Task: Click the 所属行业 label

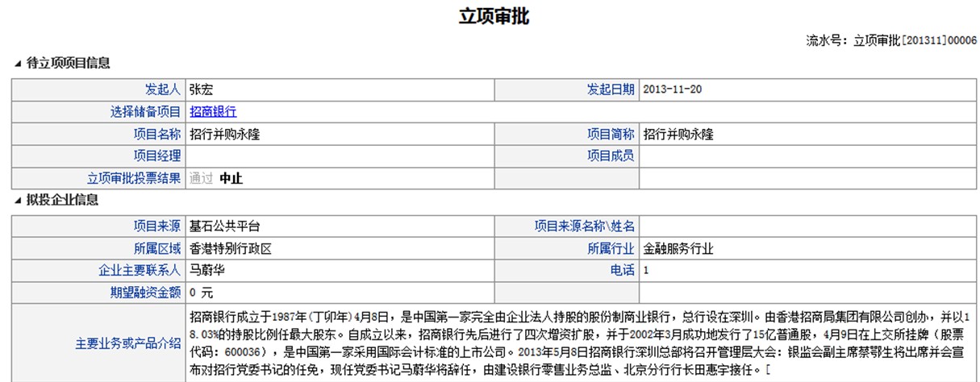Action: (x=611, y=249)
